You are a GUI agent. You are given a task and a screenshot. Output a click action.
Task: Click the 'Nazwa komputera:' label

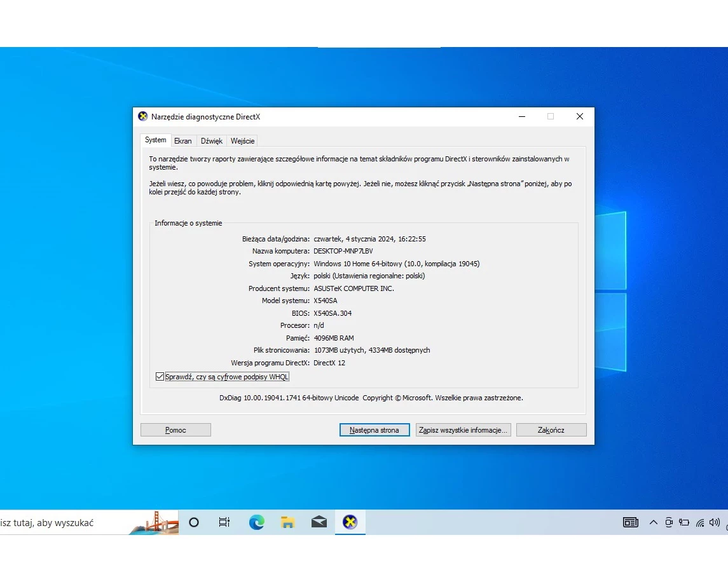(281, 251)
